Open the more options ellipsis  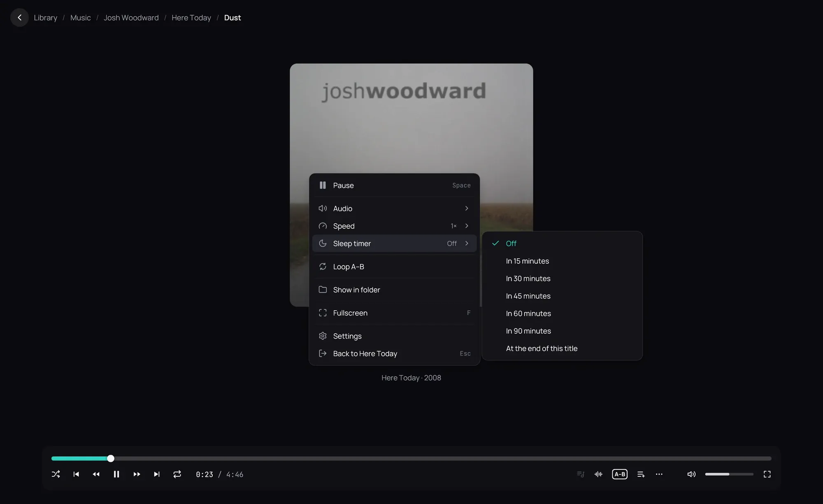pyautogui.click(x=659, y=474)
